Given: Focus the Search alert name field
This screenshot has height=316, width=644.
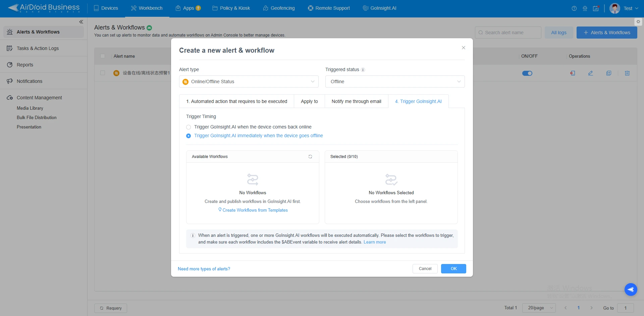Looking at the screenshot, I should coord(508,33).
